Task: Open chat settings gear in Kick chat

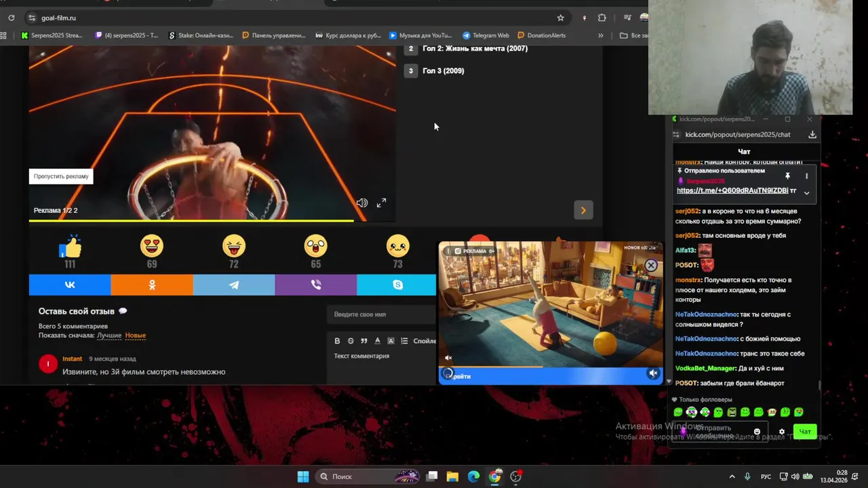Action: 781,432
